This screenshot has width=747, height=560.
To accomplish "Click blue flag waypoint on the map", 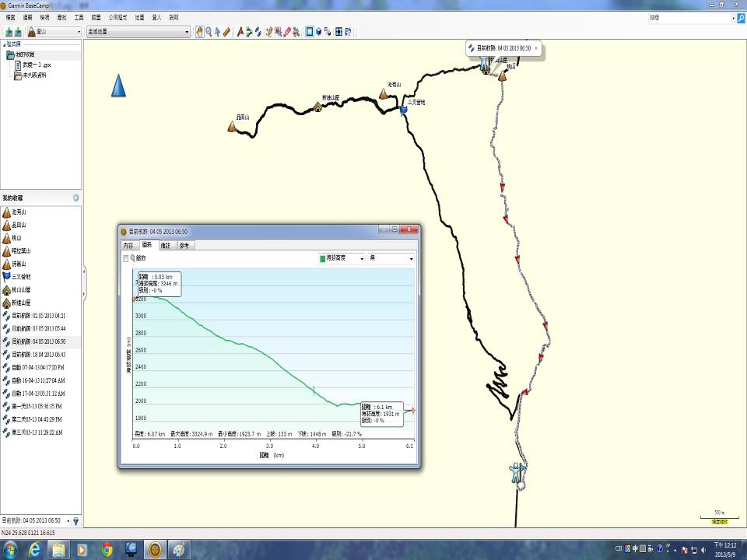I will click(403, 111).
